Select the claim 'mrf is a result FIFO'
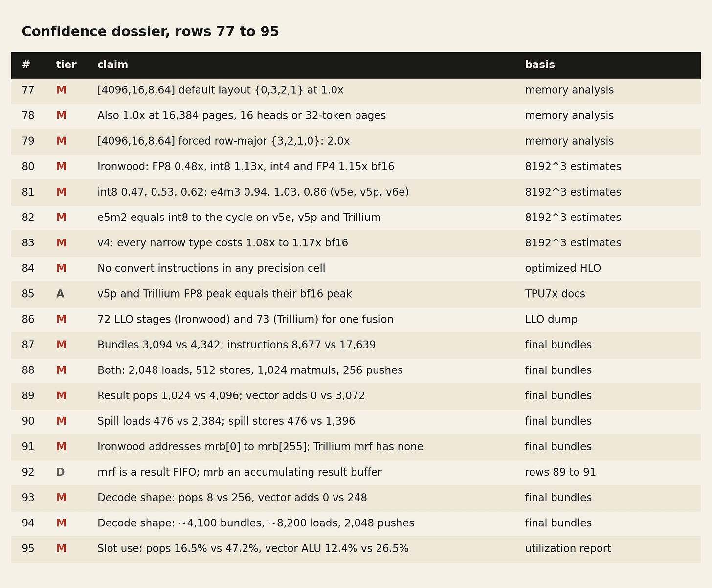 point(240,472)
